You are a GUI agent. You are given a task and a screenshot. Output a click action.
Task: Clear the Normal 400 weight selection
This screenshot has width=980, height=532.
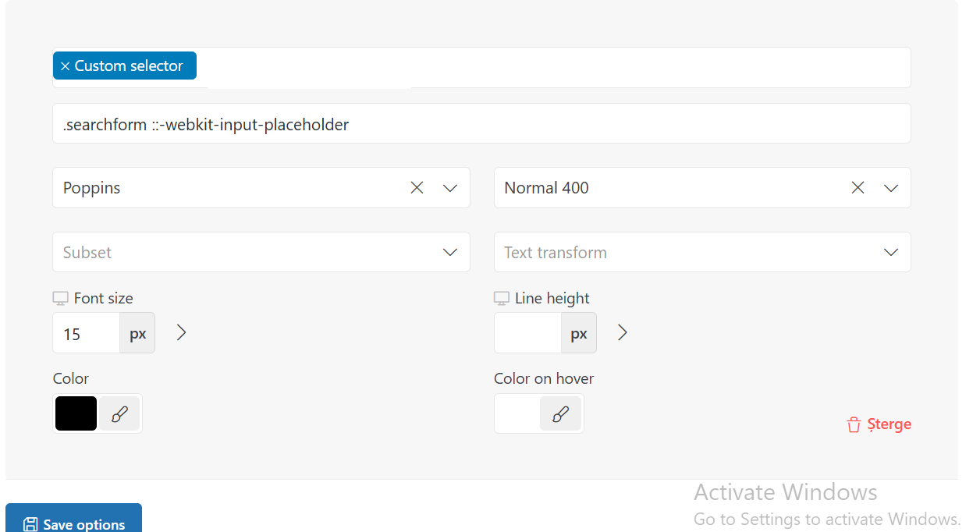pyautogui.click(x=857, y=188)
